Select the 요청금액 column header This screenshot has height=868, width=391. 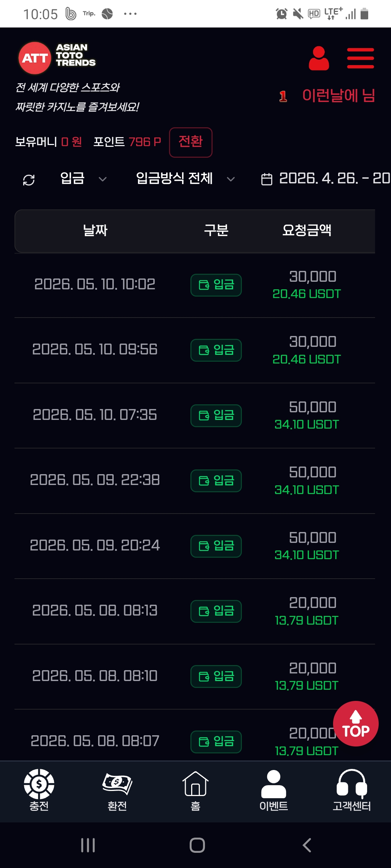[307, 230]
